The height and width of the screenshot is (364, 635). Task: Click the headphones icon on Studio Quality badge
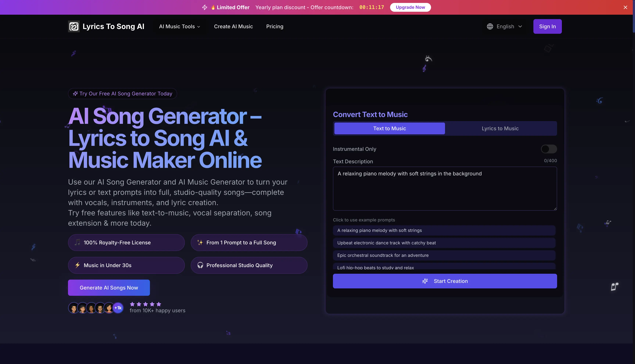pyautogui.click(x=200, y=265)
